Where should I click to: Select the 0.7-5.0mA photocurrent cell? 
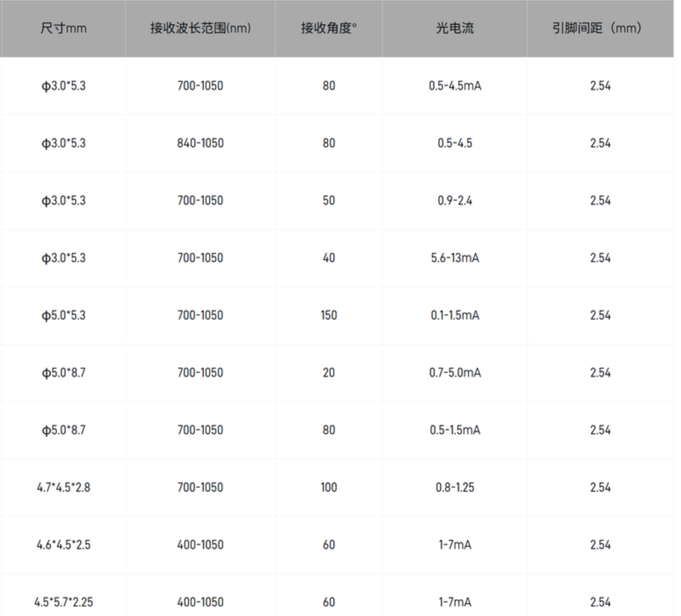tap(455, 373)
